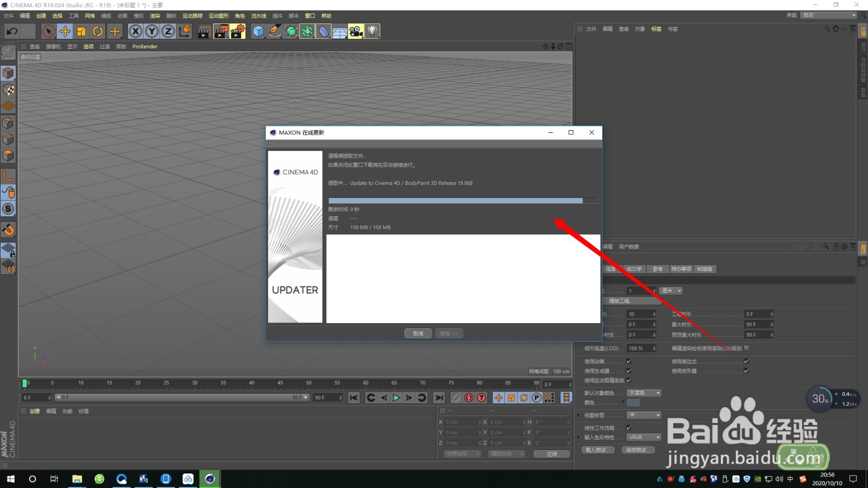Go to start of animation

[354, 397]
